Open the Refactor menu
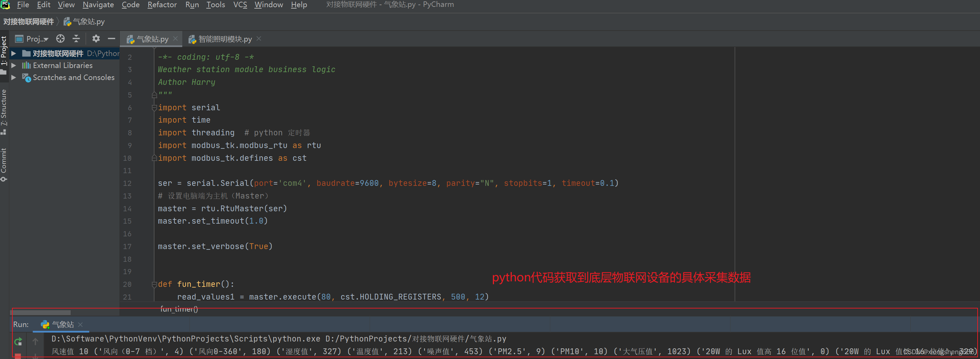 (x=162, y=5)
